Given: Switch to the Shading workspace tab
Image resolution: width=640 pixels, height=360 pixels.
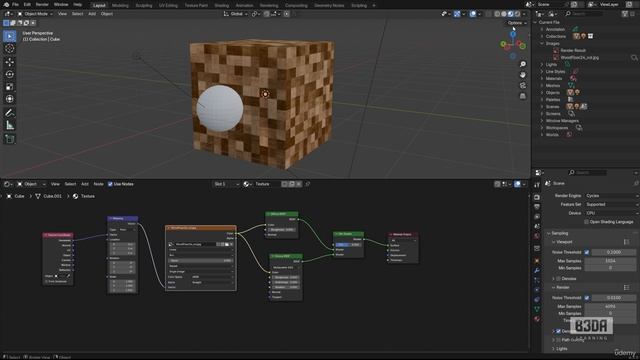Looking at the screenshot, I should click(x=222, y=5).
